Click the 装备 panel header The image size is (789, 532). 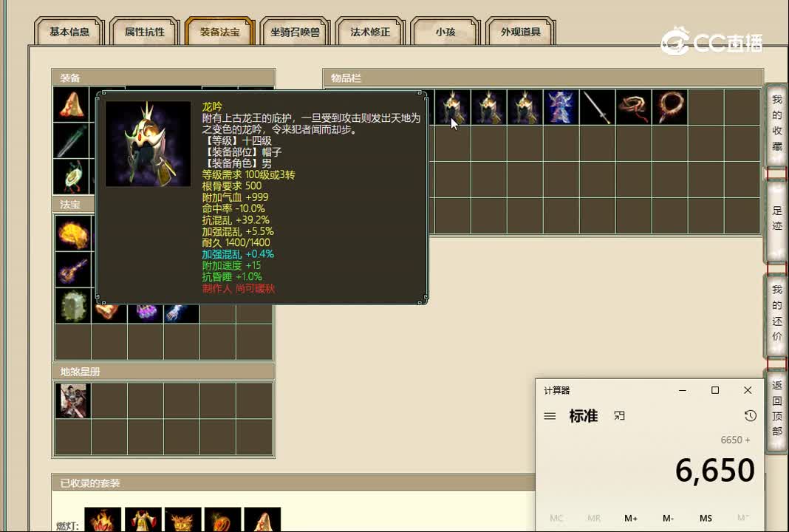(163, 78)
